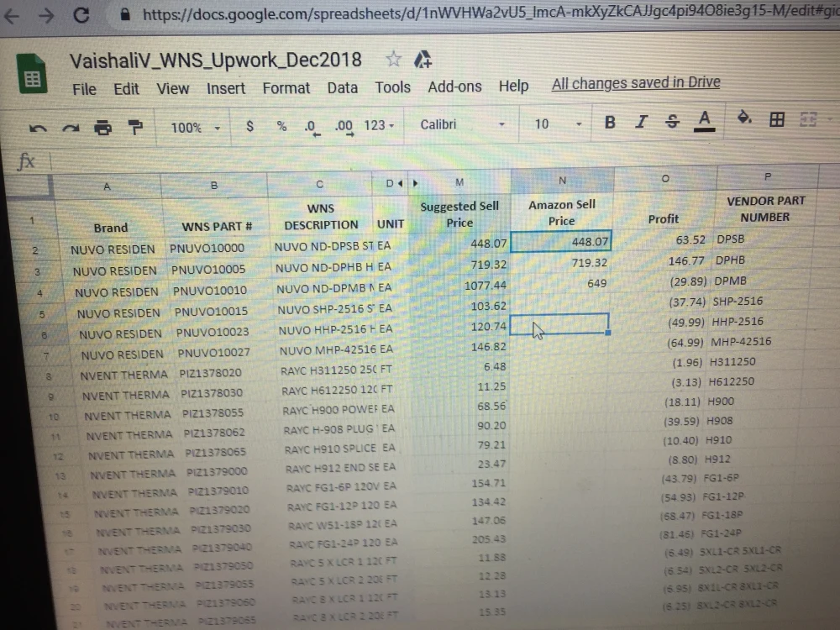Click the browser Forward arrow
This screenshot has height=630, width=840.
coord(46,15)
